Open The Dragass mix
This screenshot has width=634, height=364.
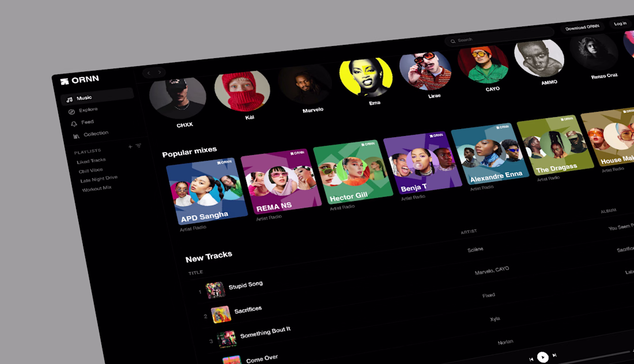point(556,146)
